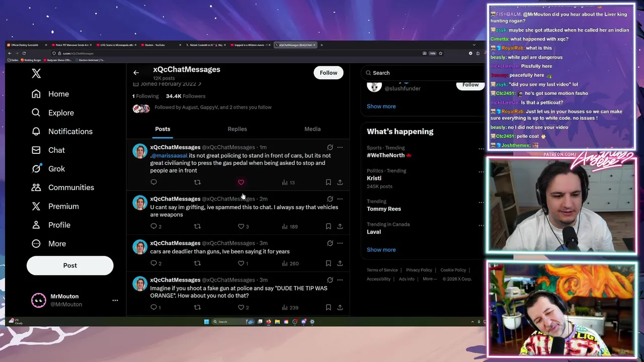Open File Explorer from the taskbar
Image resolution: width=644 pixels, height=362 pixels.
pos(277,322)
